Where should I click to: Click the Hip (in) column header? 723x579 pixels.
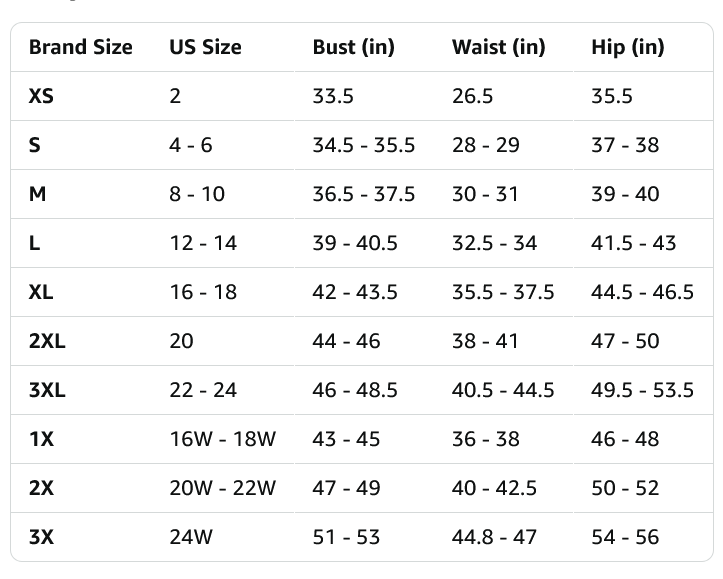[x=628, y=47]
